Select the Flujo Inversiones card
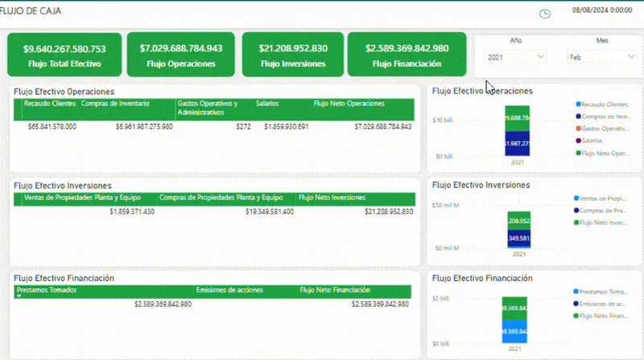 click(293, 55)
